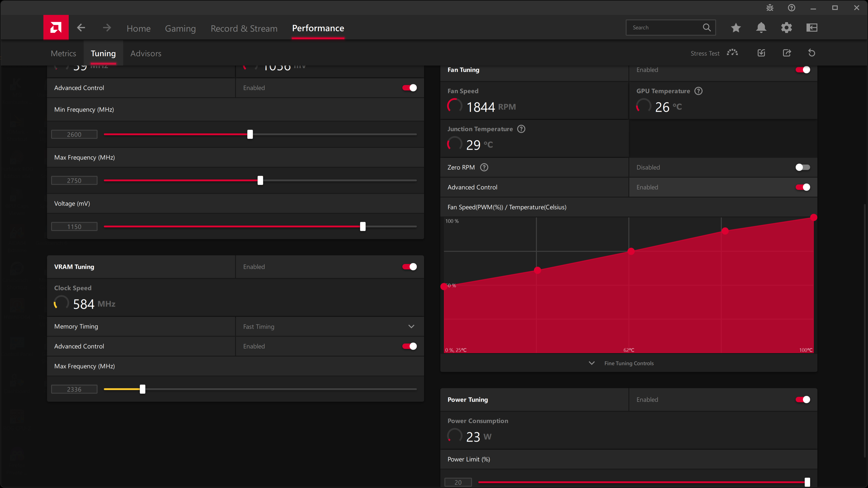Click Power Limit value box 20
Image resolution: width=868 pixels, height=488 pixels.
tap(458, 482)
